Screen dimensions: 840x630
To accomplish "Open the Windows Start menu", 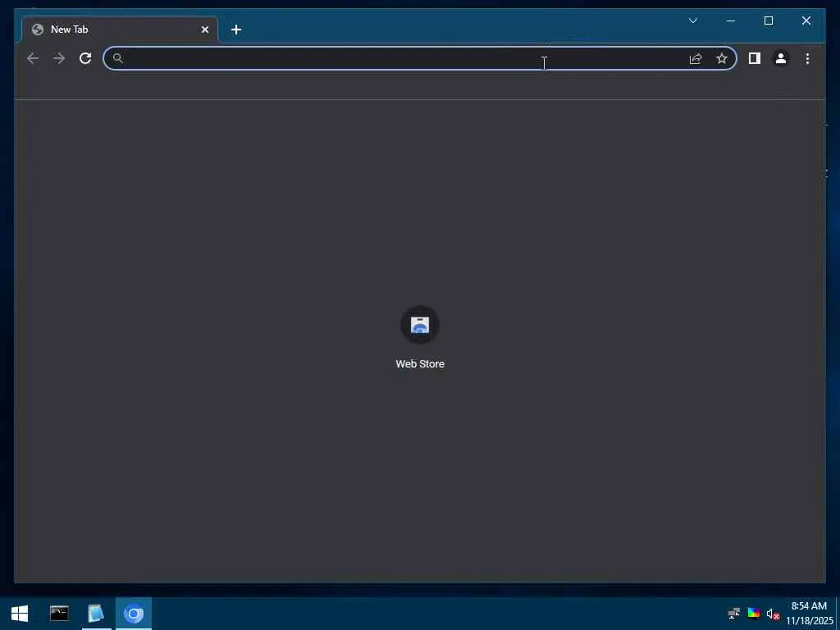I will pos(20,614).
